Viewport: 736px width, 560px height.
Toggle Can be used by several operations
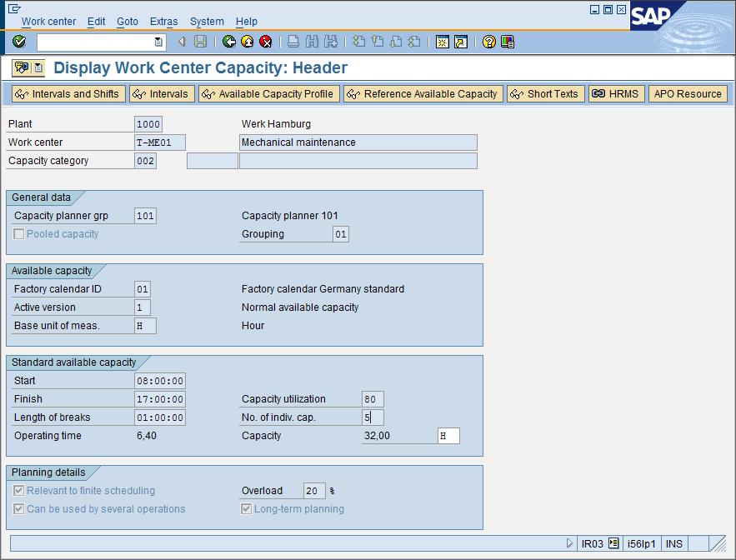pyautogui.click(x=19, y=509)
